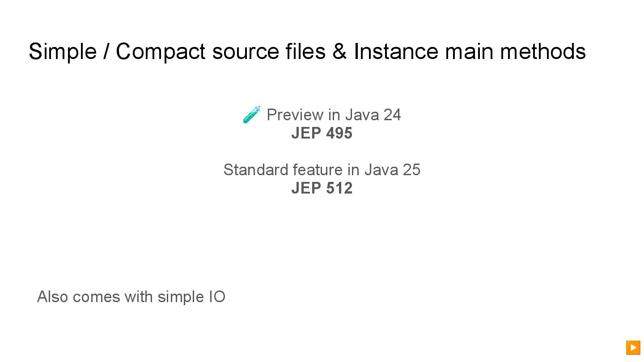Image resolution: width=644 pixels, height=362 pixels.
Task: Click the number '495' in the JEP label
Action: [x=339, y=133]
